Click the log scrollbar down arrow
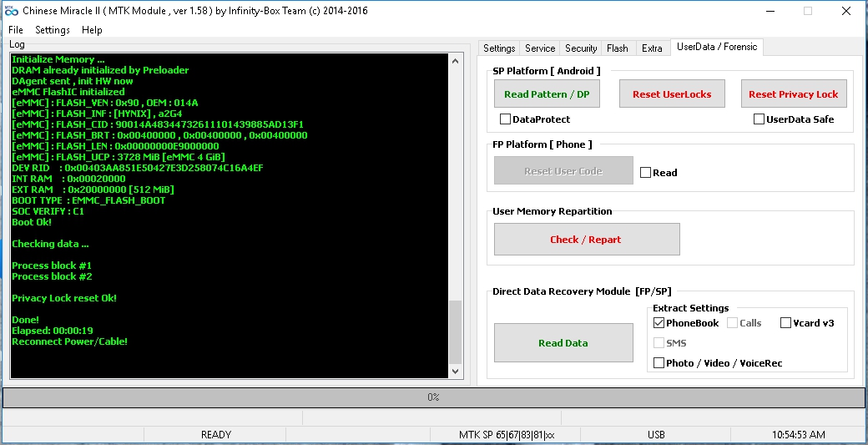Viewport: 868px width, 445px height. tap(455, 372)
